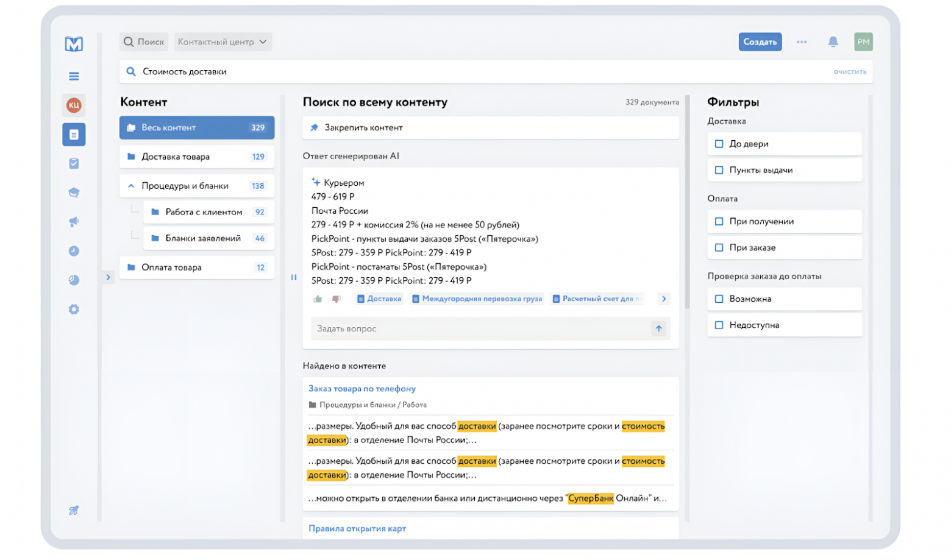The height and width of the screenshot is (560, 951).
Task: Open the megaphone announcements icon
Action: coord(74,222)
